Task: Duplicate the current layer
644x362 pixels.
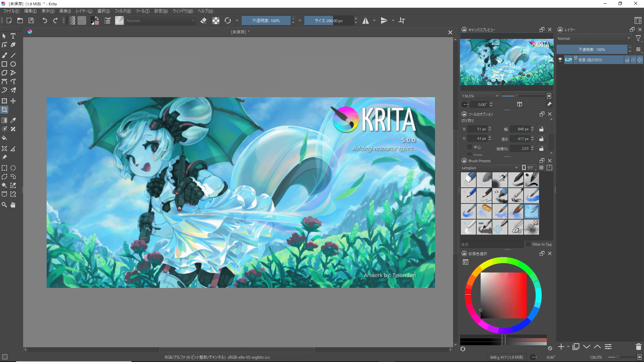Action: click(576, 347)
